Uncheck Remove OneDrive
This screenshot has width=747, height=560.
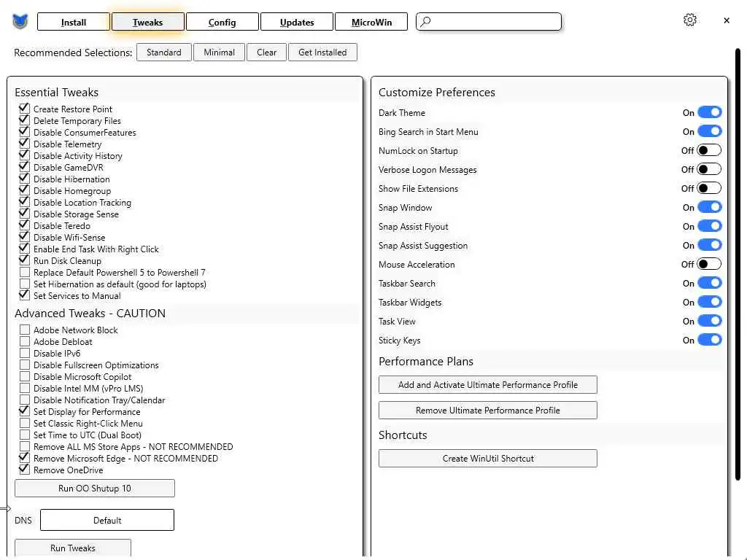(24, 470)
